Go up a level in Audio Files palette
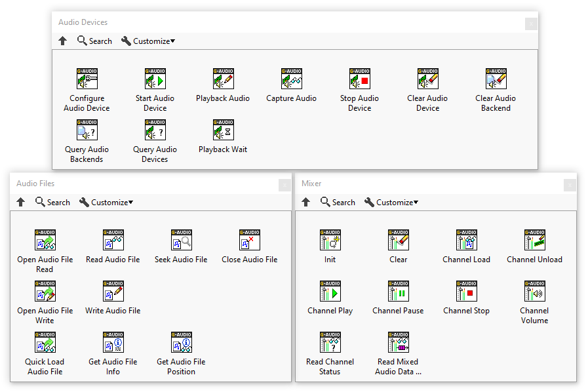Image resolution: width=588 pixels, height=392 pixels. (21, 202)
